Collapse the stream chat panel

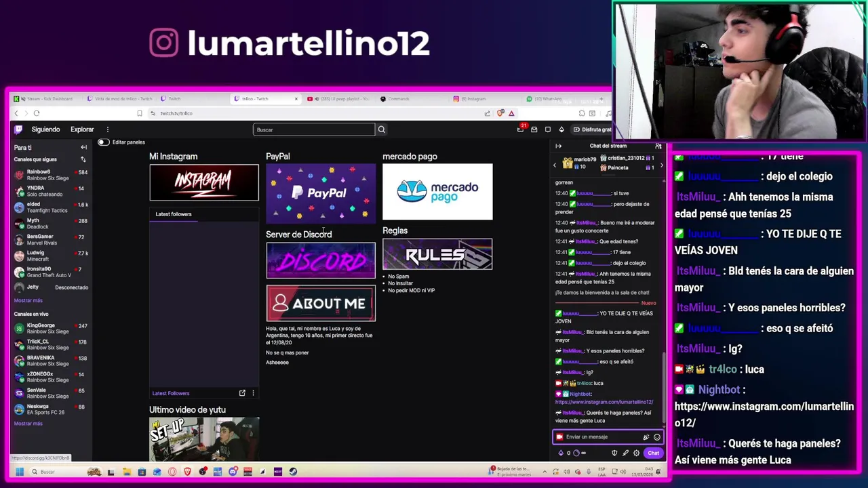559,146
